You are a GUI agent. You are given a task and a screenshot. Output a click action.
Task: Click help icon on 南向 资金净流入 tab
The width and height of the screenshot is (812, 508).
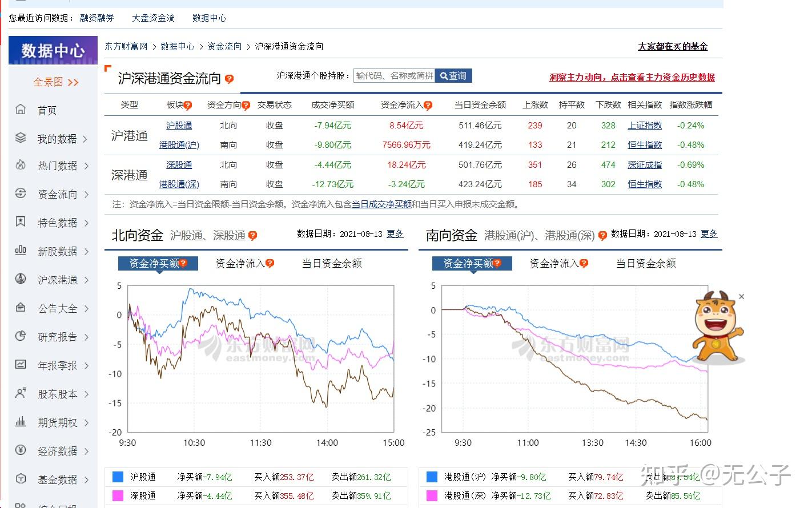(584, 263)
